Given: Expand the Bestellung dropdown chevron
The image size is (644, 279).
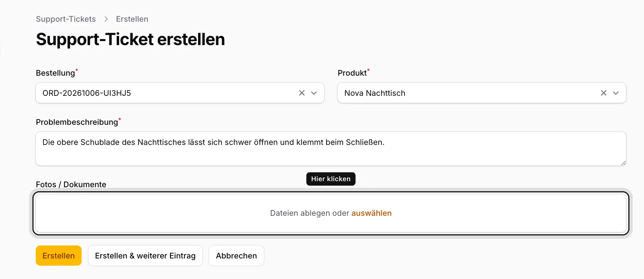Looking at the screenshot, I should tap(314, 93).
